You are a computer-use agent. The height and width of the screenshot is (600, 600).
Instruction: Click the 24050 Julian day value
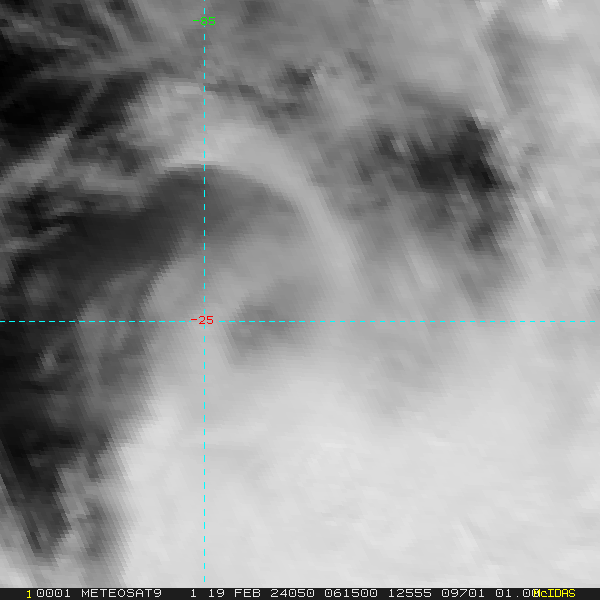click(x=292, y=593)
